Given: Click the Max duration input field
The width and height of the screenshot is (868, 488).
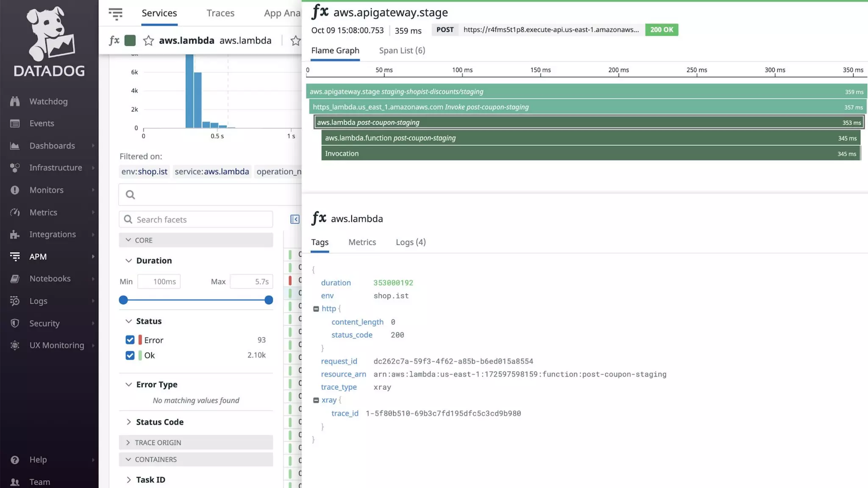Looking at the screenshot, I should pos(251,281).
